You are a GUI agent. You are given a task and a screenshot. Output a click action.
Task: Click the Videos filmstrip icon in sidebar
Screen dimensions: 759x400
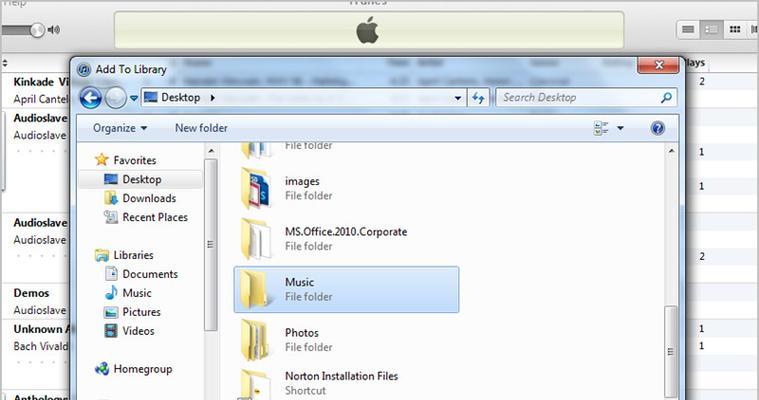pyautogui.click(x=111, y=331)
